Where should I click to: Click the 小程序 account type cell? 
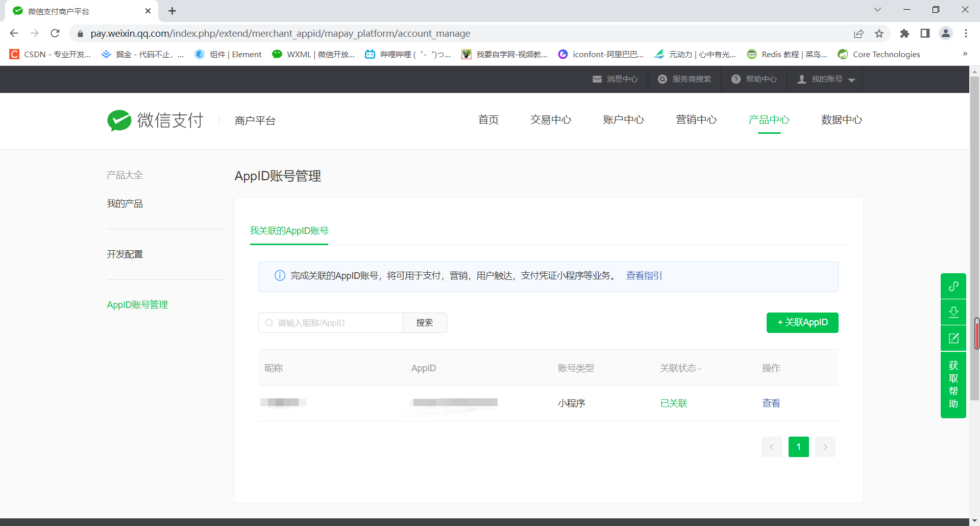572,403
